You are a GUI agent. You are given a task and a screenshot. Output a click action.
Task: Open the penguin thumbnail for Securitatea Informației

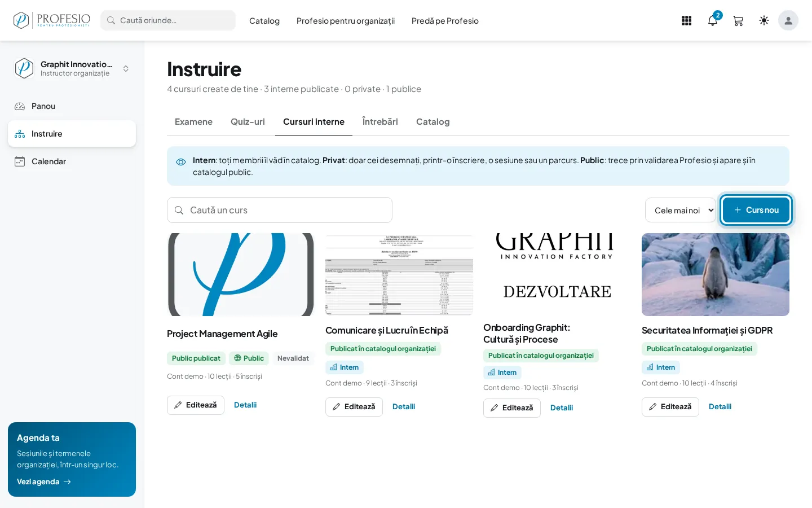716,275
